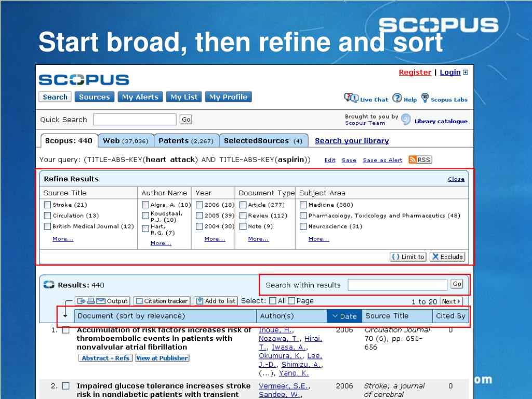Open the Sources nav tab
This screenshot has height=399, width=532.
coord(95,97)
